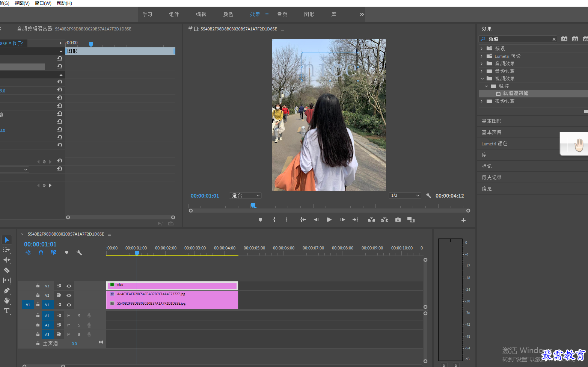Screen dimensions: 588x367
Task: Switch to the 学习 workspace tab
Action: [147, 14]
